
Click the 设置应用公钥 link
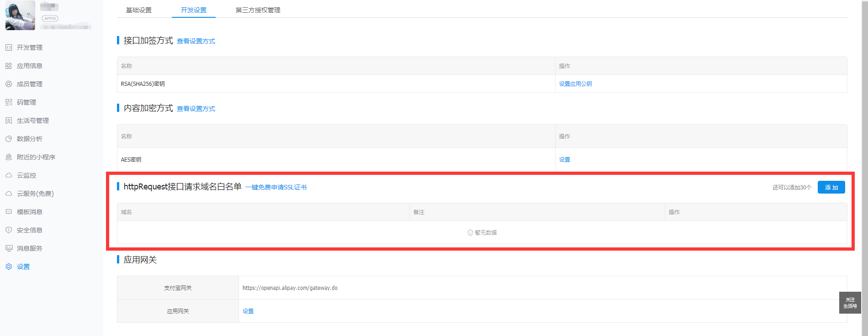point(575,84)
